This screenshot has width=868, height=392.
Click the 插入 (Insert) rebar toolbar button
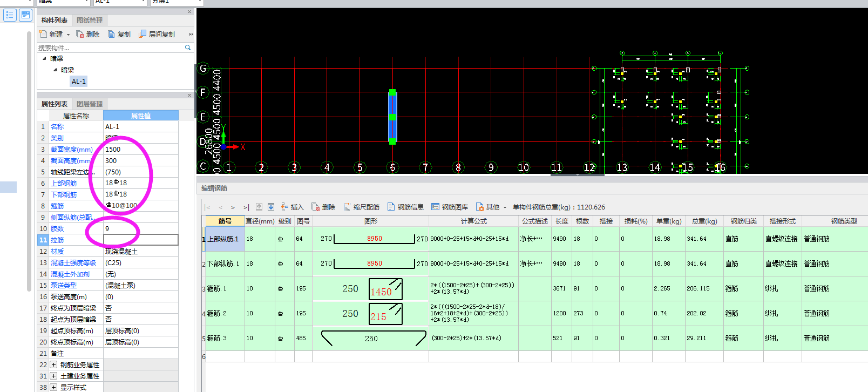click(x=292, y=207)
